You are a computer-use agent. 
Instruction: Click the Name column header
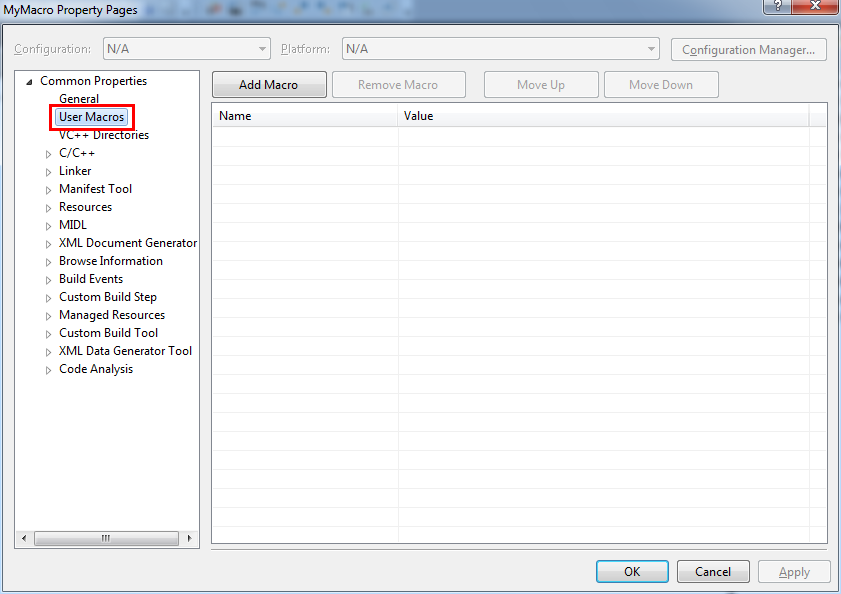[x=305, y=115]
